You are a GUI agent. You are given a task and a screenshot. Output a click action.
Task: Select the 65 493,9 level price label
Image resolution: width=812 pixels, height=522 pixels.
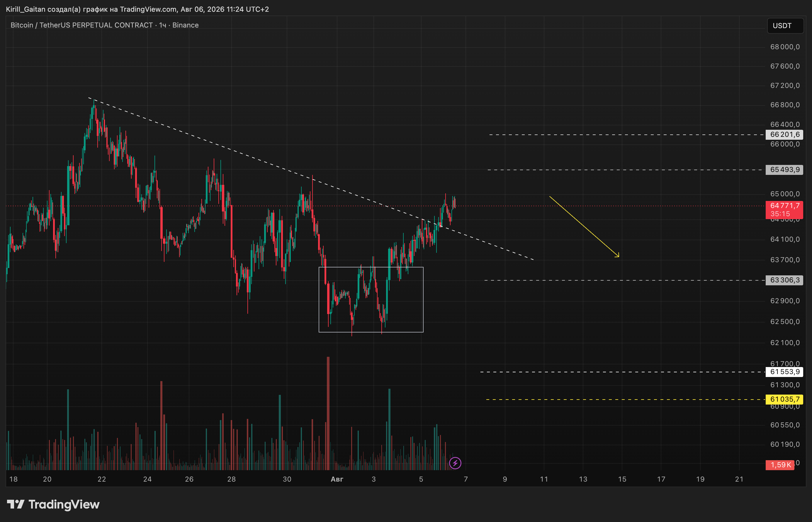pyautogui.click(x=784, y=170)
